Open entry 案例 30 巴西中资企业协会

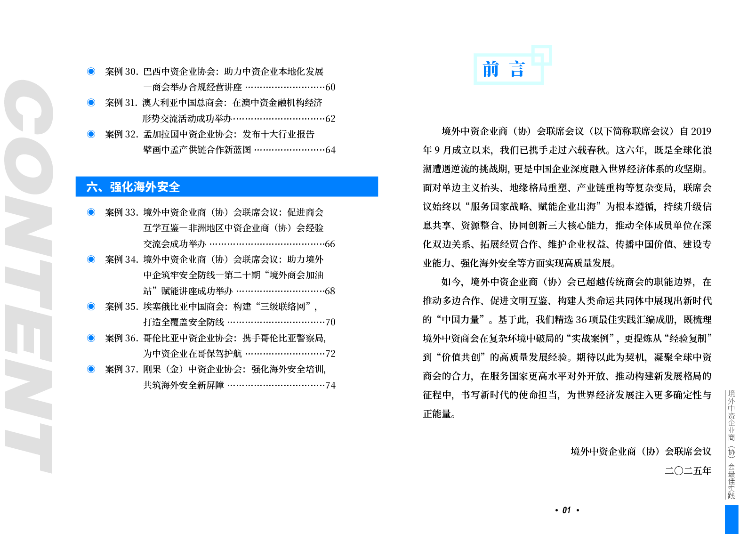(214, 72)
